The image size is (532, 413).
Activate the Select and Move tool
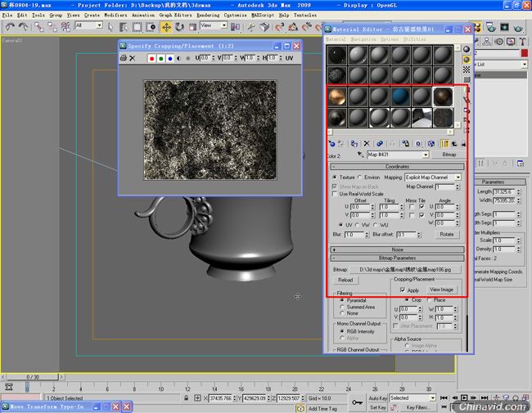[x=166, y=27]
